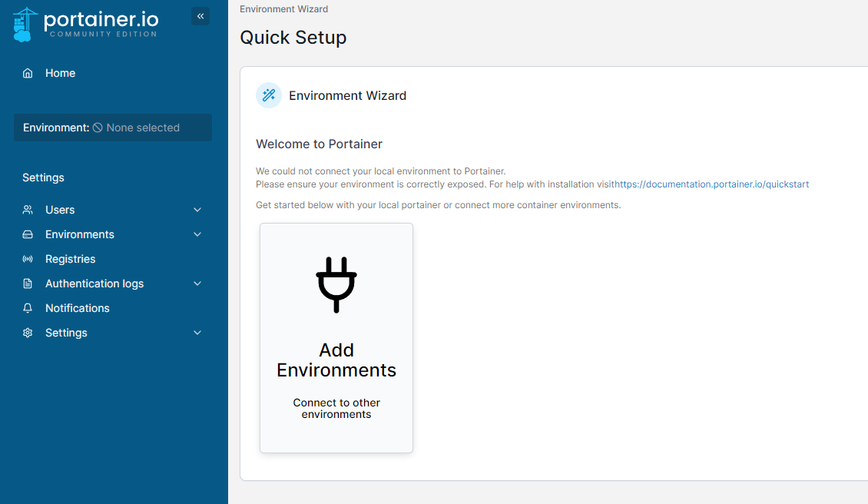Expand the Environments submenu chevron
This screenshot has width=868, height=504.
[197, 234]
